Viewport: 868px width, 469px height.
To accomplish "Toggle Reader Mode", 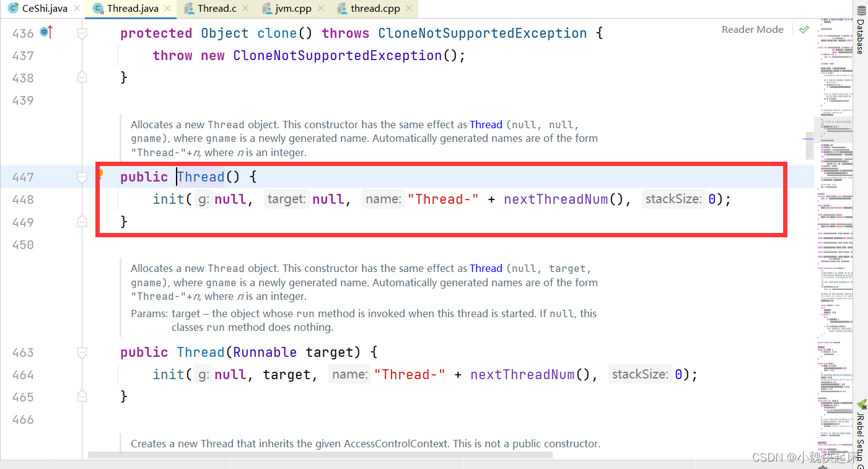I will click(752, 29).
